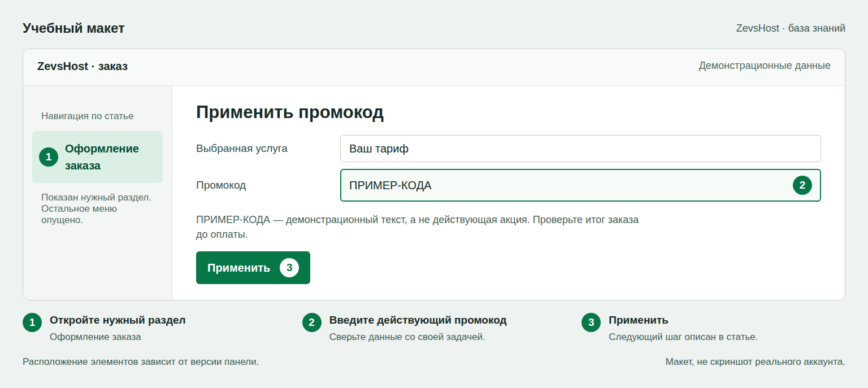Click the Применить промокод heading
The height and width of the screenshot is (388, 868).
(290, 112)
